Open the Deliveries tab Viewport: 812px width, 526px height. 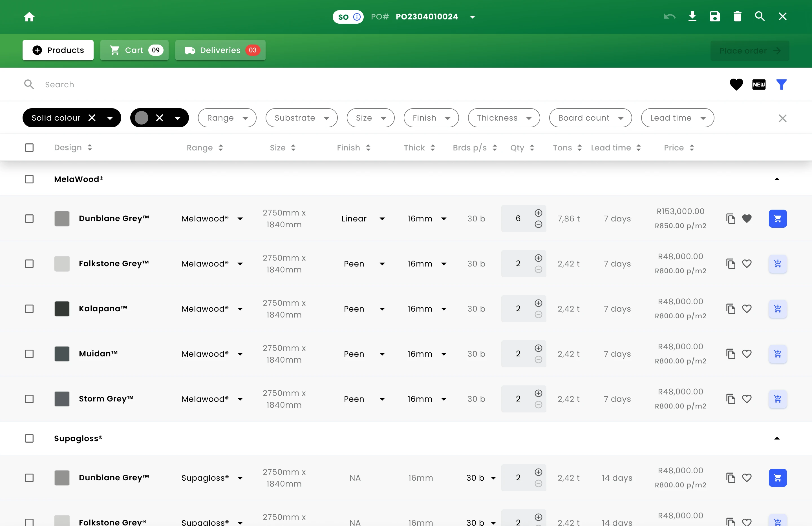220,50
